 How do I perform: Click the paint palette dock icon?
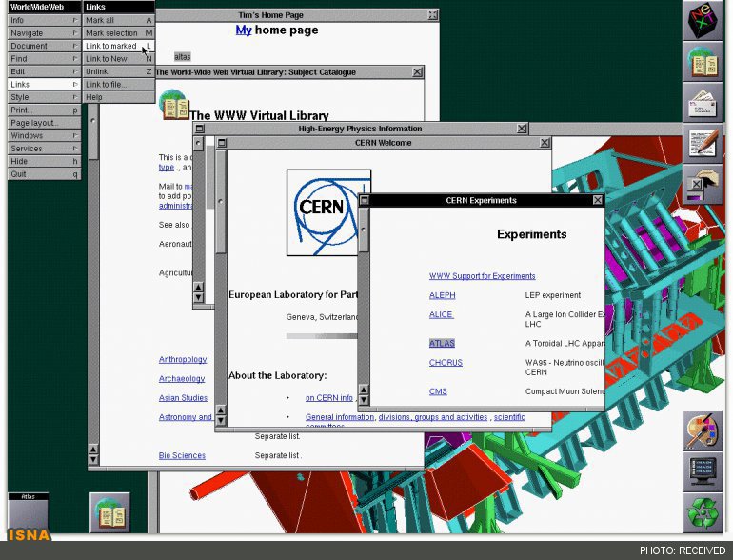point(703,430)
